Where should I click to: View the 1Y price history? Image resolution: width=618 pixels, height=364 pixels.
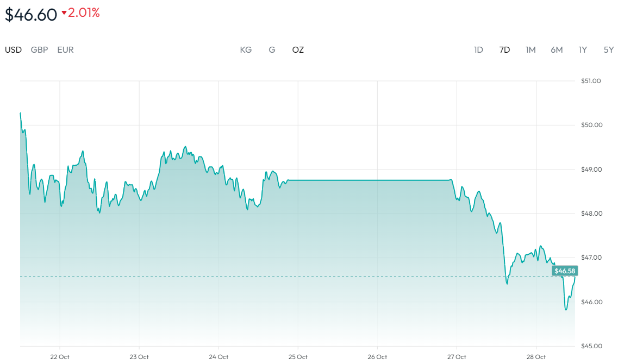tap(583, 50)
